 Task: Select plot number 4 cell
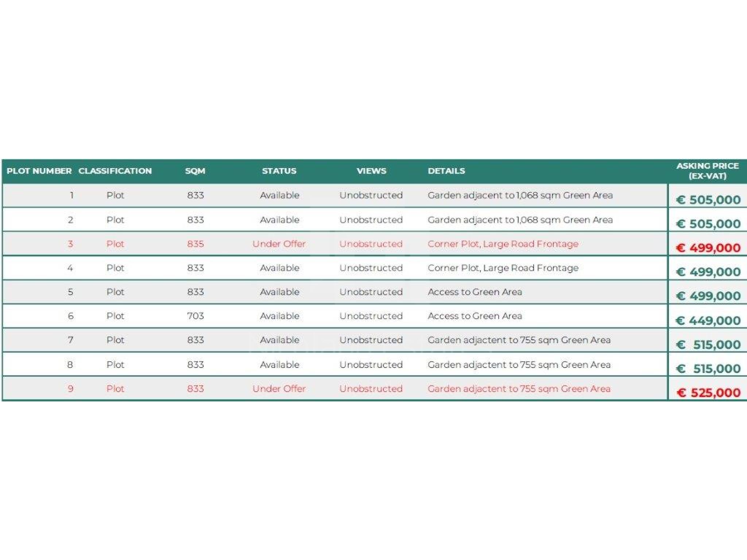pos(70,268)
